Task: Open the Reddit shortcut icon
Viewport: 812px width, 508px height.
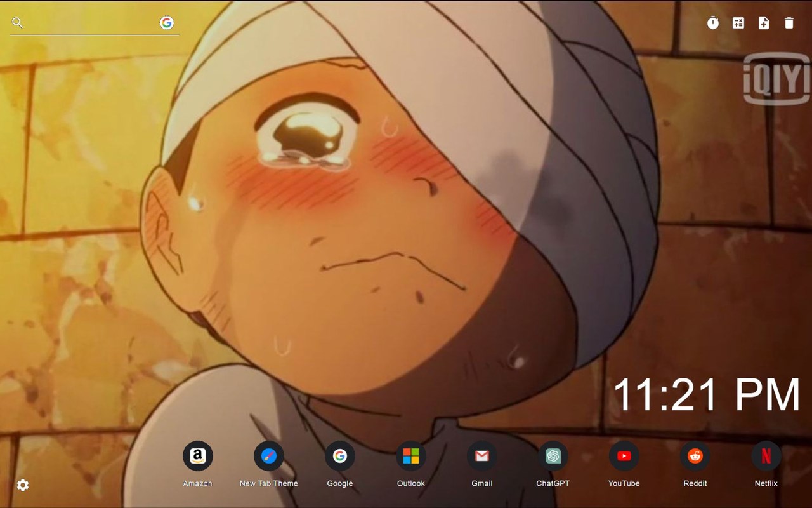Action: tap(695, 456)
